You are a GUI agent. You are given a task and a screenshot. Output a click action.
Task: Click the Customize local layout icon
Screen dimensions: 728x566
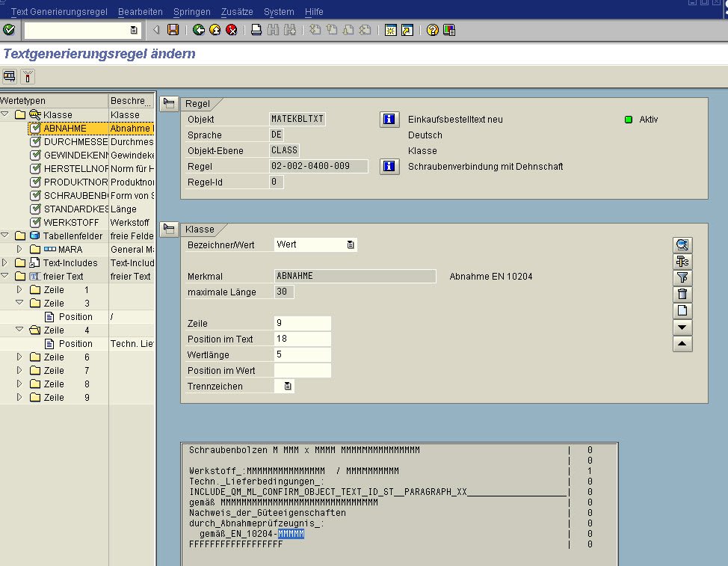[449, 30]
